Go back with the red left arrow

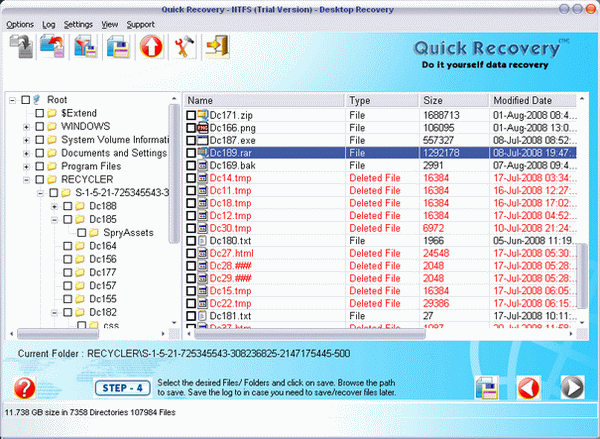(x=529, y=388)
